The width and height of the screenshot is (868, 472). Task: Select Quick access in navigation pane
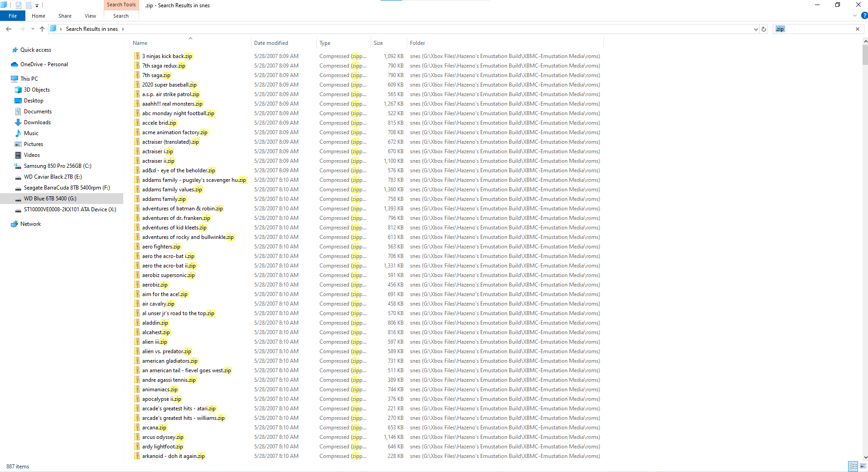click(x=36, y=50)
